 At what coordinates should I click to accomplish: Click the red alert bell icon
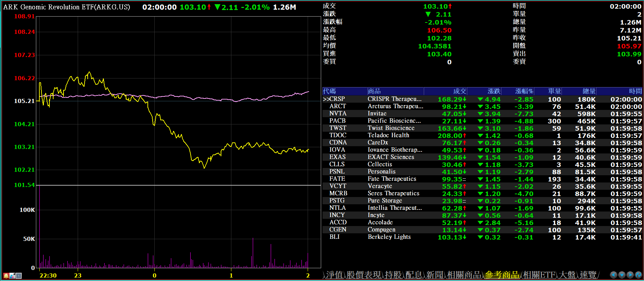pos(6,275)
